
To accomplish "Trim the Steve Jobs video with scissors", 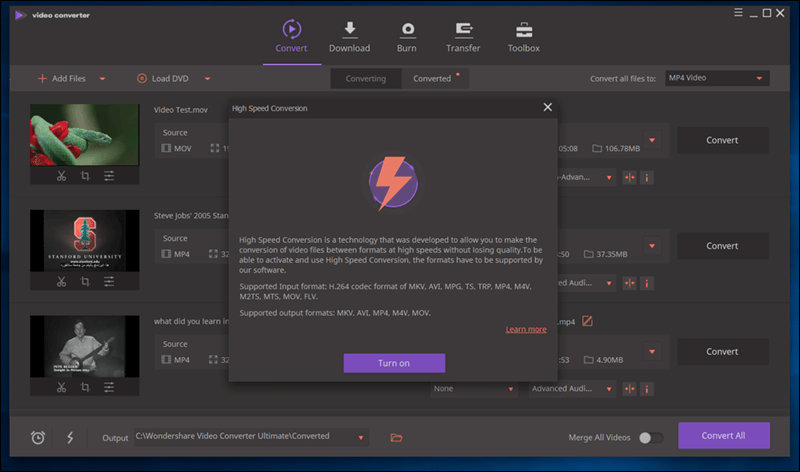I will point(61,282).
